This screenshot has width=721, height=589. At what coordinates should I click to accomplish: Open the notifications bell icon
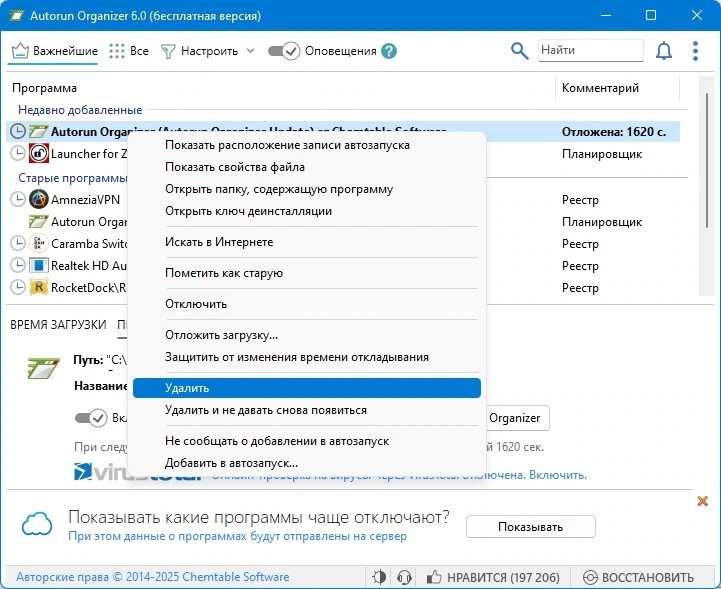coord(664,51)
